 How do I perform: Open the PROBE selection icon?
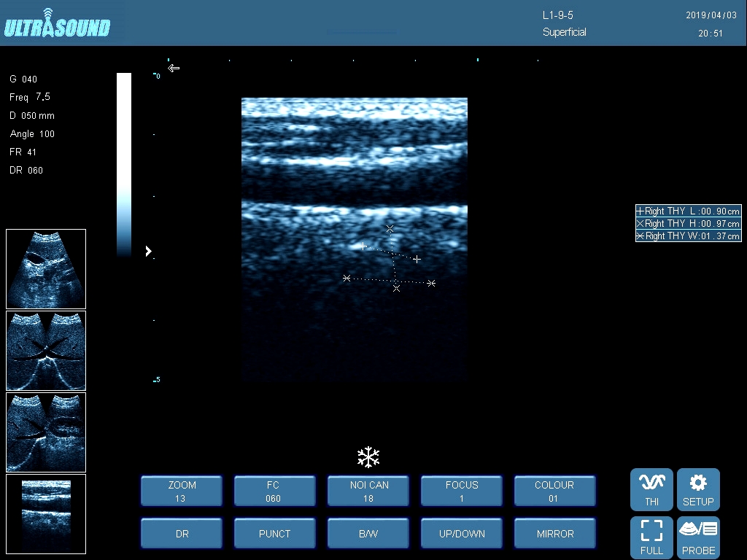(698, 537)
